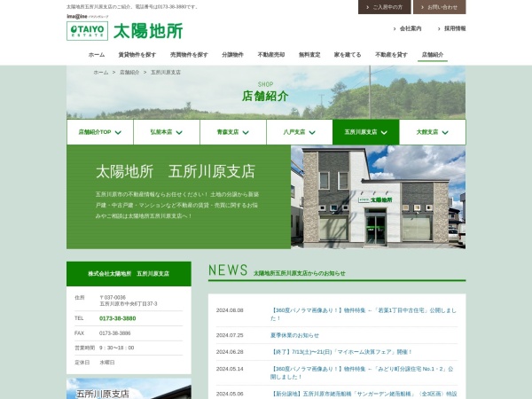Click the 太陽地所 green title logo

tap(148, 31)
